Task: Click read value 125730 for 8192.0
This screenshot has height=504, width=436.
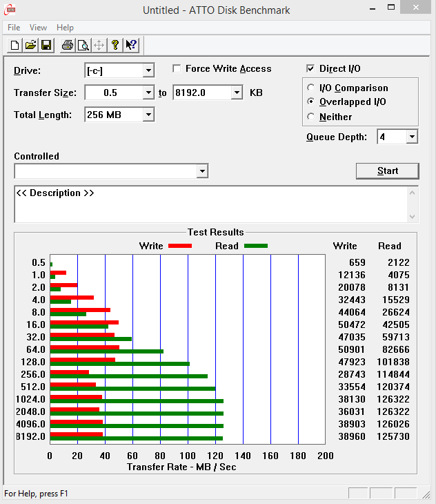Action: point(393,436)
